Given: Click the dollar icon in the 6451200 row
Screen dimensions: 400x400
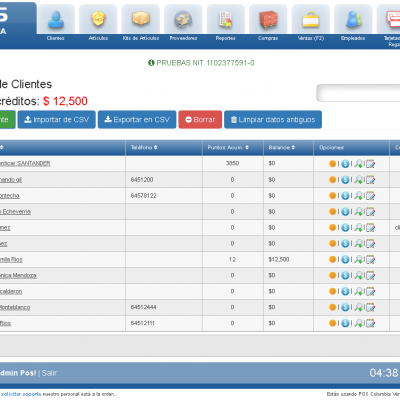Looking at the screenshot, I should [345, 180].
